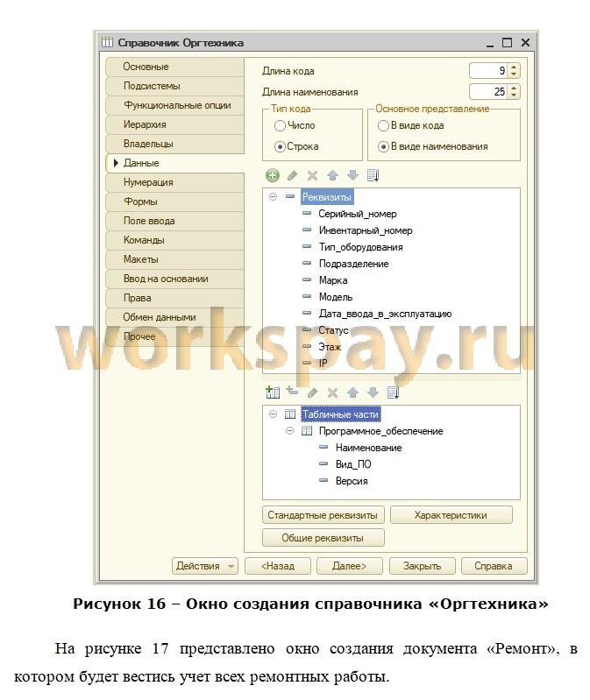This screenshot has height=700, width=590.
Task: Click the move-down arrow above Реквизиты list
Action: click(352, 175)
